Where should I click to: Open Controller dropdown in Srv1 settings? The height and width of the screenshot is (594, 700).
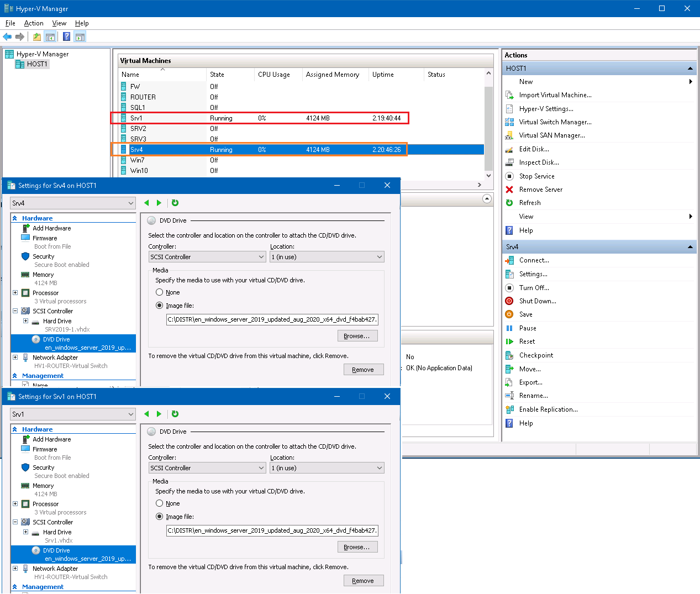207,468
